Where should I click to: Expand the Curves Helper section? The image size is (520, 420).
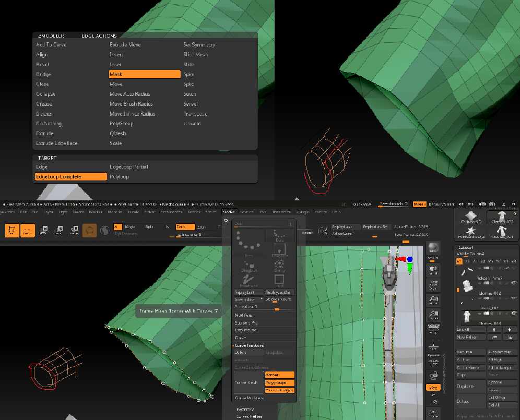tap(249, 416)
